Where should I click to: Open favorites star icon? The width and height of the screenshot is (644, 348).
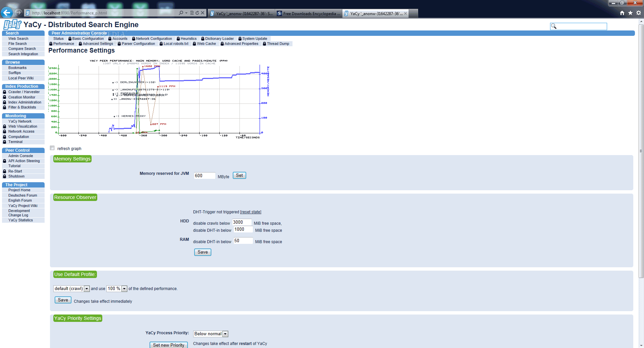click(x=630, y=13)
